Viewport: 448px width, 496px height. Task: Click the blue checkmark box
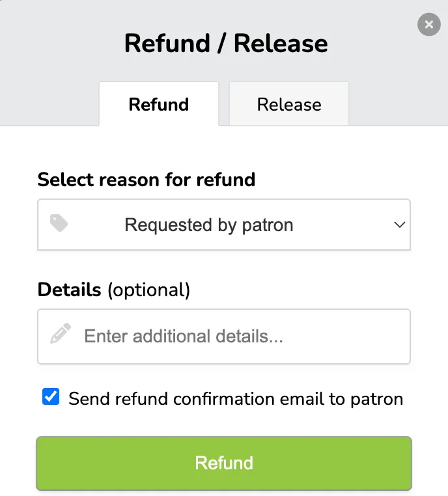click(51, 396)
